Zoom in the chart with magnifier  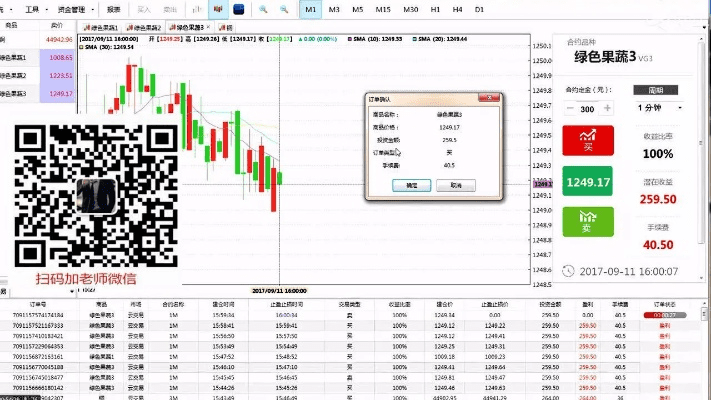263,8
